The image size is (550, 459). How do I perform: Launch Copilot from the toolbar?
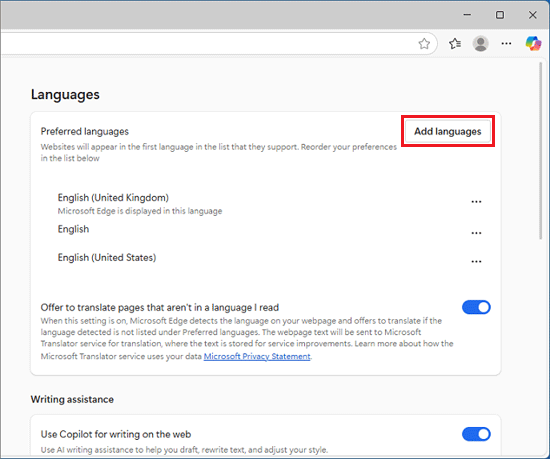(533, 43)
